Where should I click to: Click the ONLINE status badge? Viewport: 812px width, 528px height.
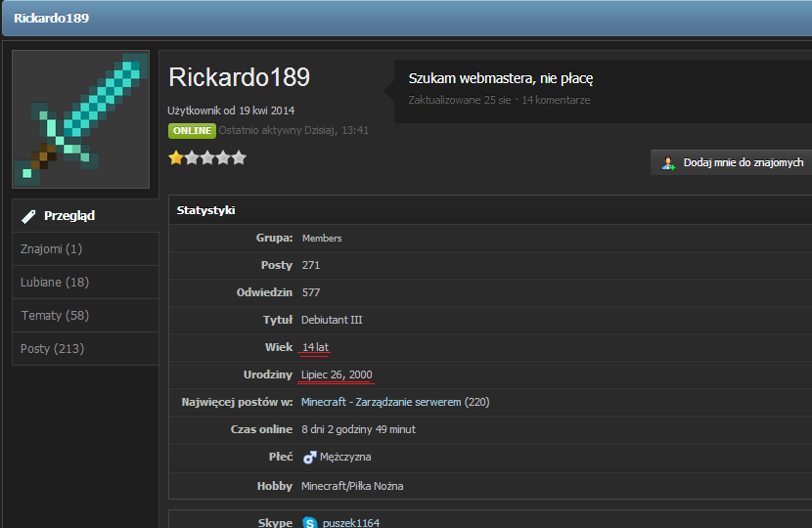pos(192,130)
